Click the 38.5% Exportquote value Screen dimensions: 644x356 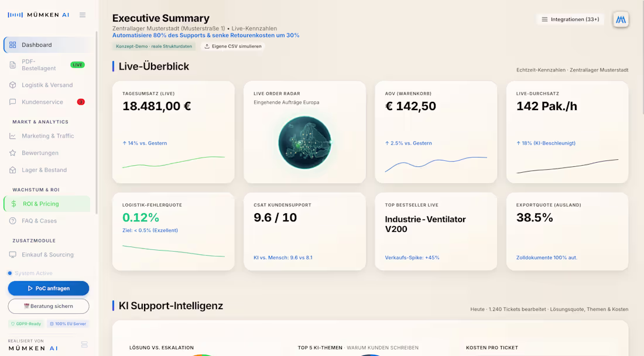[535, 218]
